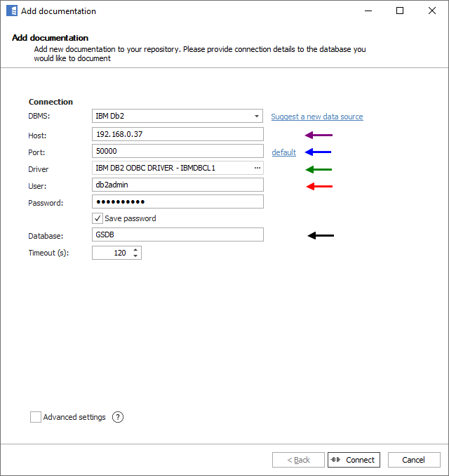
Task: Minimize the Add documentation dialog
Action: 368,11
